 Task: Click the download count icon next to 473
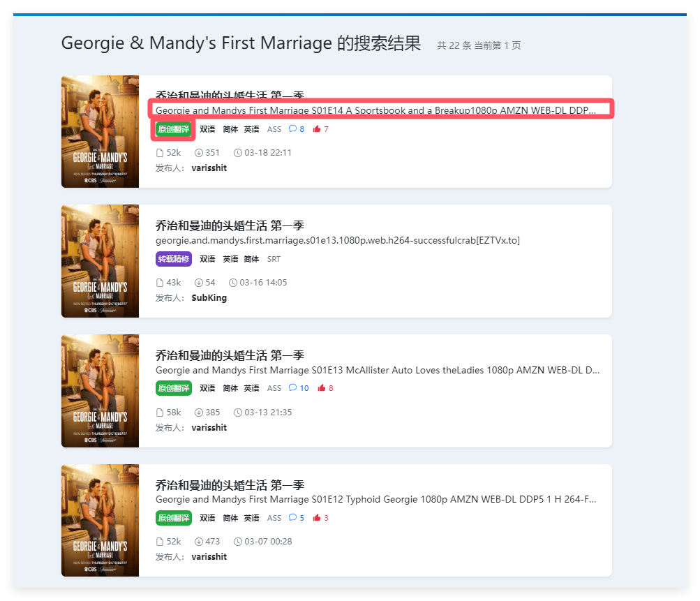(199, 542)
